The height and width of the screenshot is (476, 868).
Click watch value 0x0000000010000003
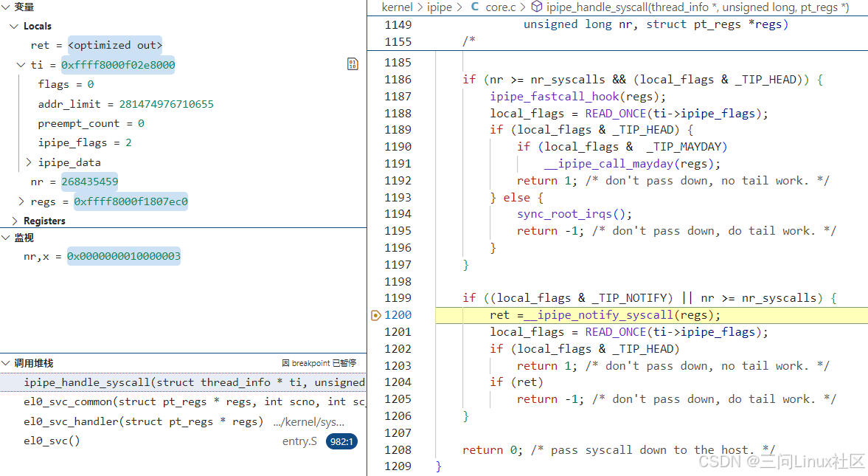(124, 256)
